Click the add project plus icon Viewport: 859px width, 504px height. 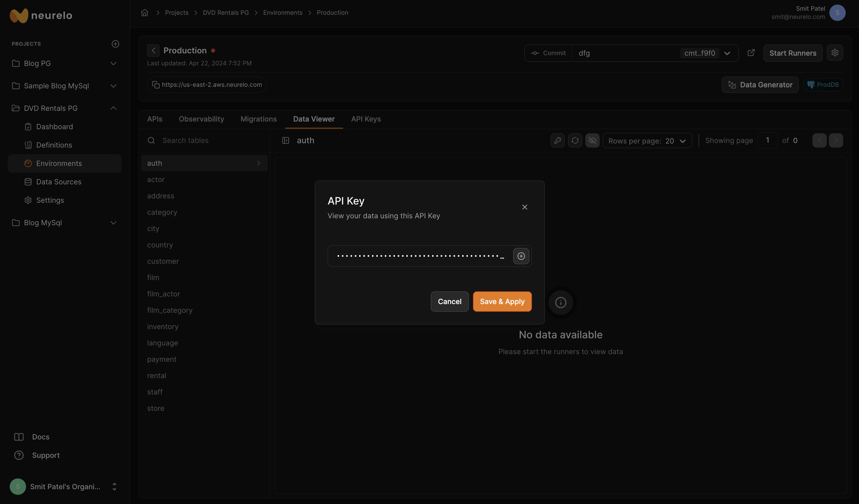(x=115, y=44)
